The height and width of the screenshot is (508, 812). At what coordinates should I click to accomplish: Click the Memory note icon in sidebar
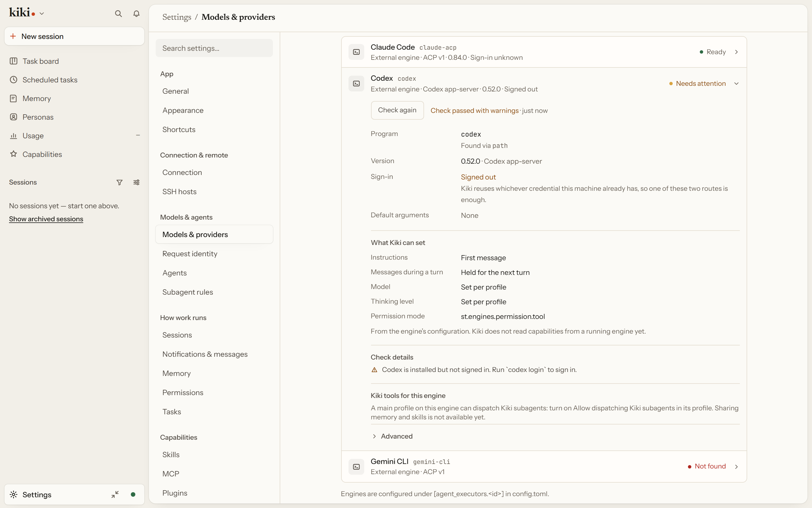[x=14, y=98]
